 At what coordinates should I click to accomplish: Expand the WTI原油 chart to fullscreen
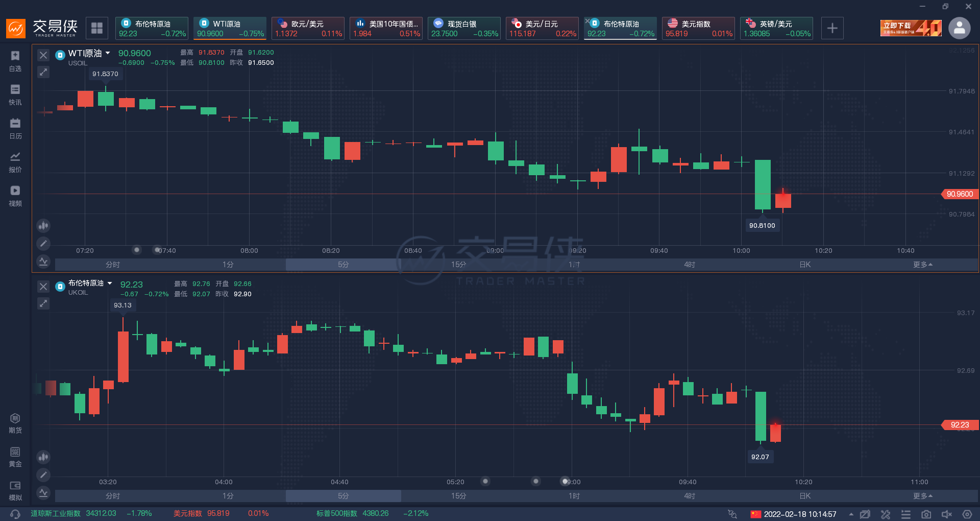click(x=43, y=72)
